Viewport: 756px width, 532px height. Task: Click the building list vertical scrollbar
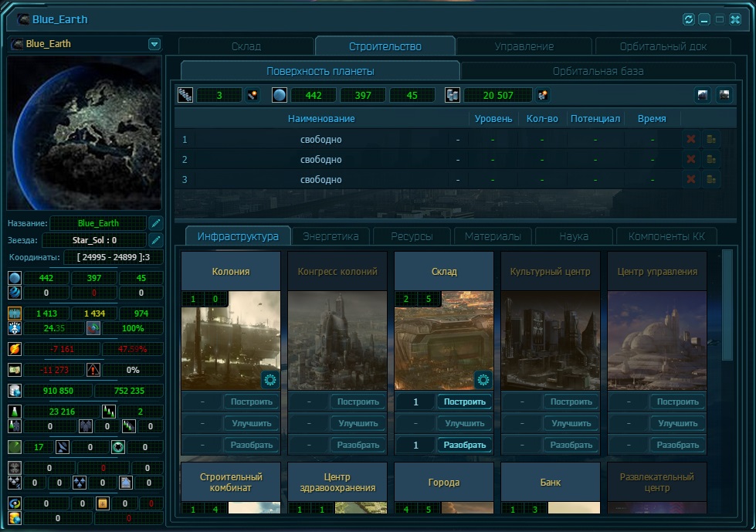[727, 303]
